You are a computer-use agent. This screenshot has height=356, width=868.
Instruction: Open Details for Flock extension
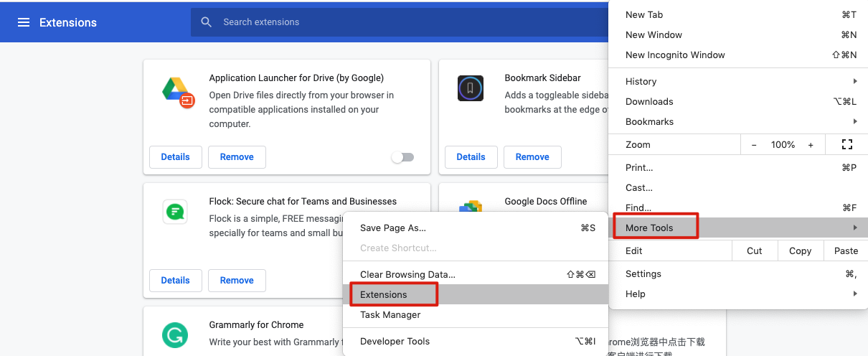coord(176,281)
